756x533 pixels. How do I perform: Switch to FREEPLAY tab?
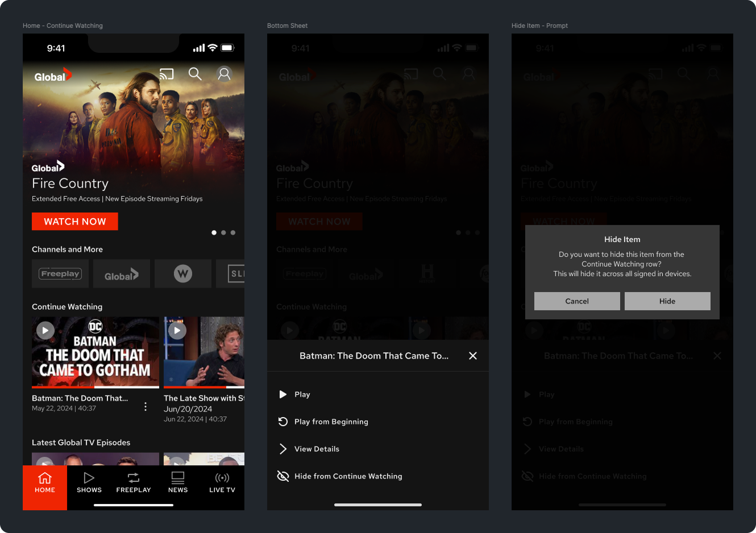134,483
